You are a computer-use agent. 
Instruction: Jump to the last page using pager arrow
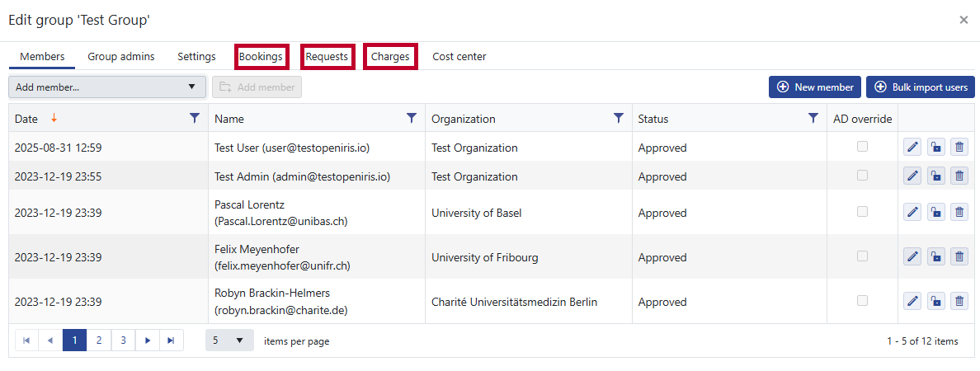171,340
